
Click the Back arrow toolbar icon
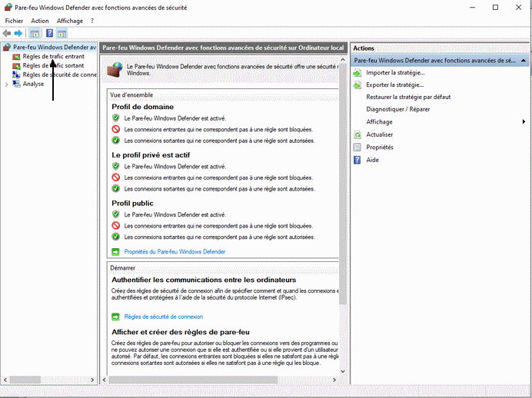pos(7,33)
